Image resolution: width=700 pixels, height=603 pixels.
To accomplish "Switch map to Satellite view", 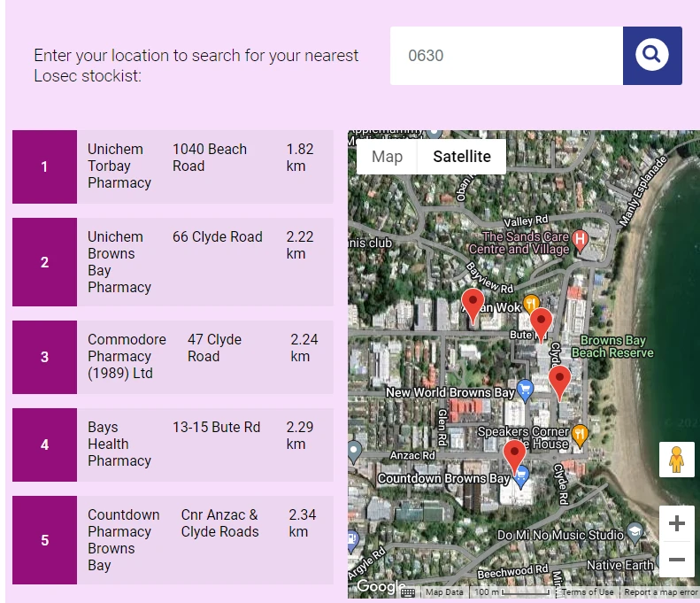I will click(462, 157).
